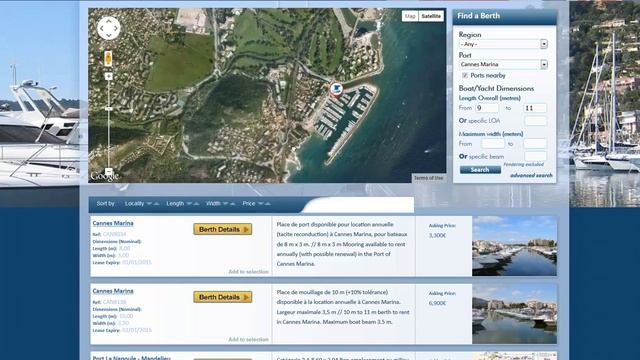Image resolution: width=640 pixels, height=360 pixels.
Task: Sort by Locality descending arrow
Action: tap(149, 204)
